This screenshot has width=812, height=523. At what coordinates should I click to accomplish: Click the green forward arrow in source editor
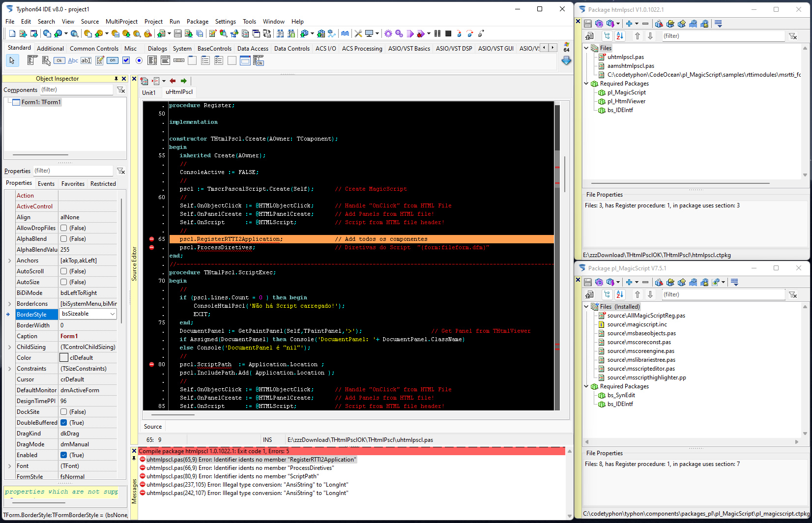pos(183,81)
